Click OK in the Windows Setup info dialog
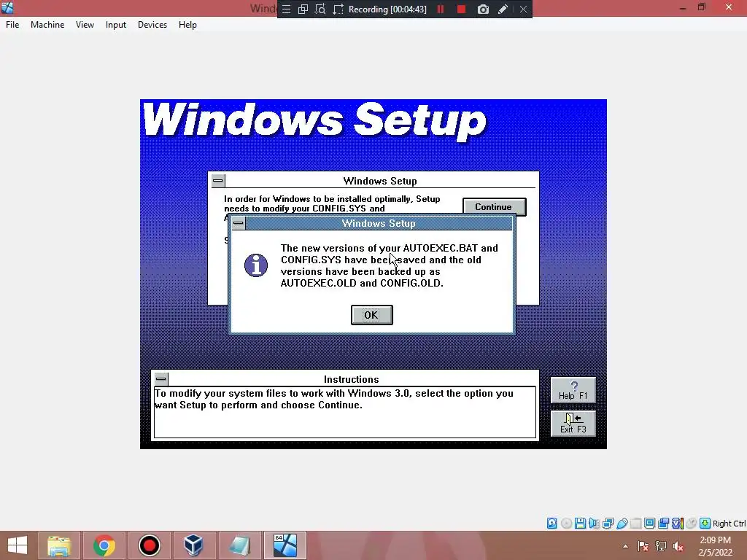The height and width of the screenshot is (560, 747). (371, 315)
